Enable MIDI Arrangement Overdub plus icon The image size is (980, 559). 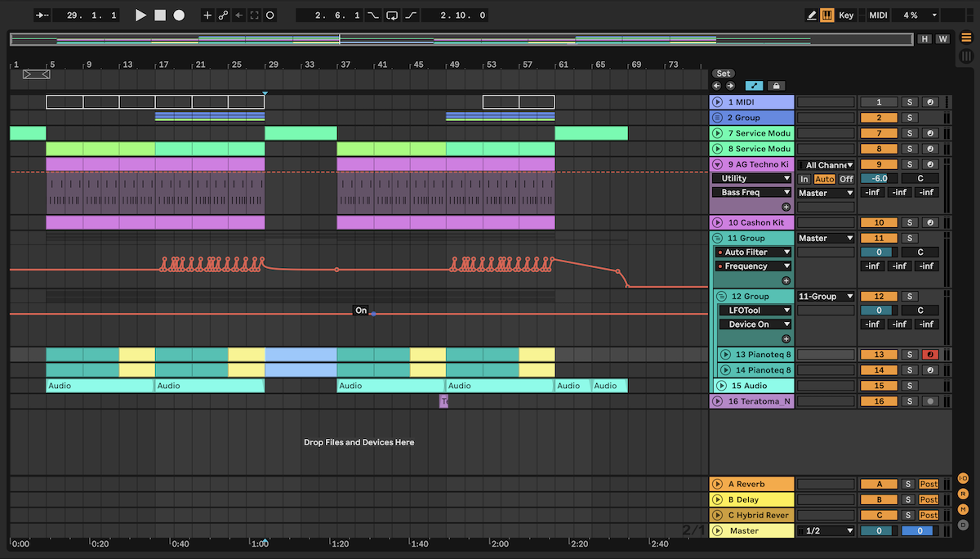(207, 15)
